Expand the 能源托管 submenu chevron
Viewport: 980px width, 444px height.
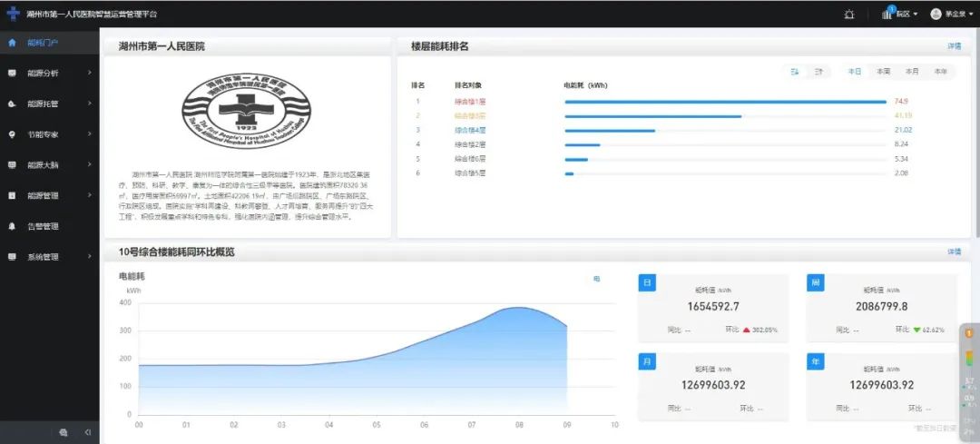point(89,104)
